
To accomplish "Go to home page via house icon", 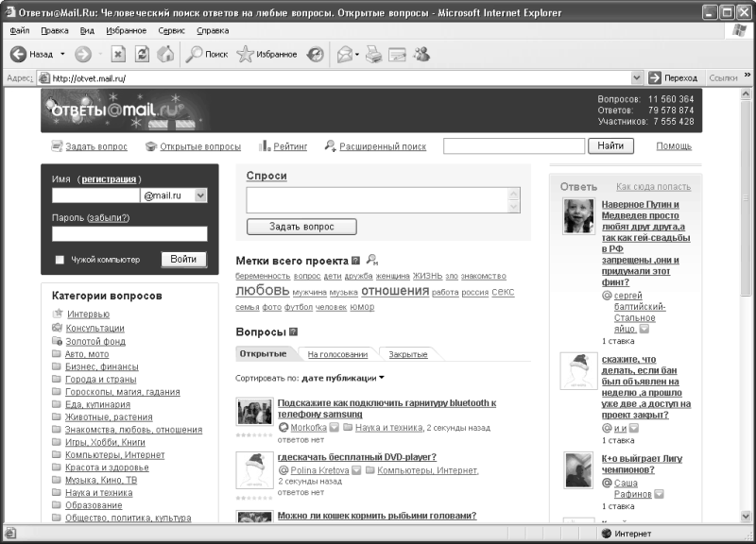I will point(165,54).
